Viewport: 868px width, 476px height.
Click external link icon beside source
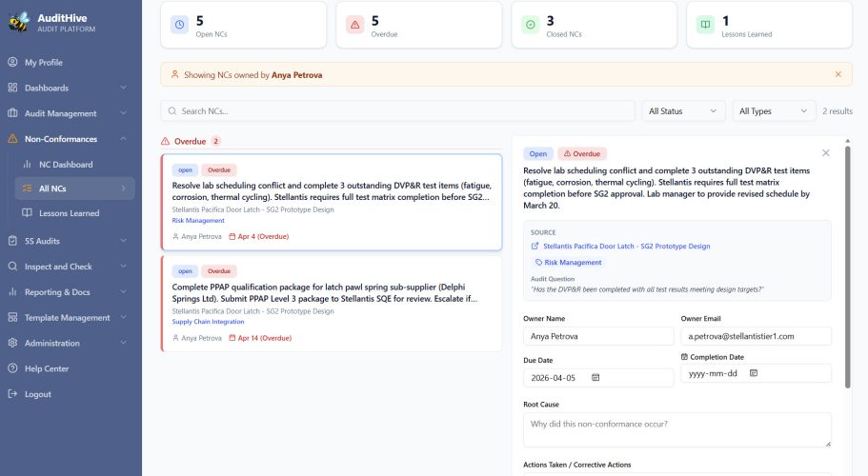tap(535, 246)
